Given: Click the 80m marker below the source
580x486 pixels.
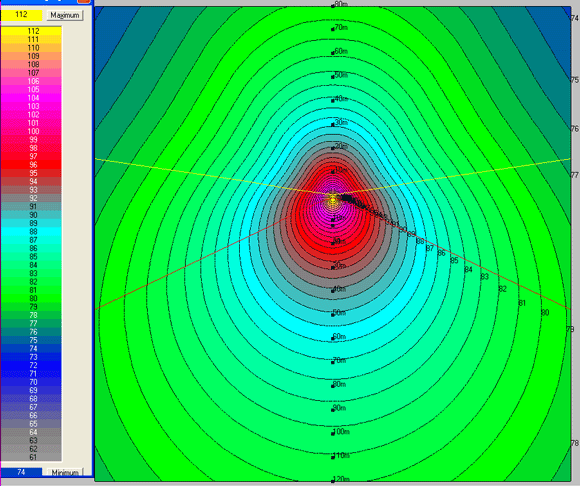Looking at the screenshot, I should [338, 385].
